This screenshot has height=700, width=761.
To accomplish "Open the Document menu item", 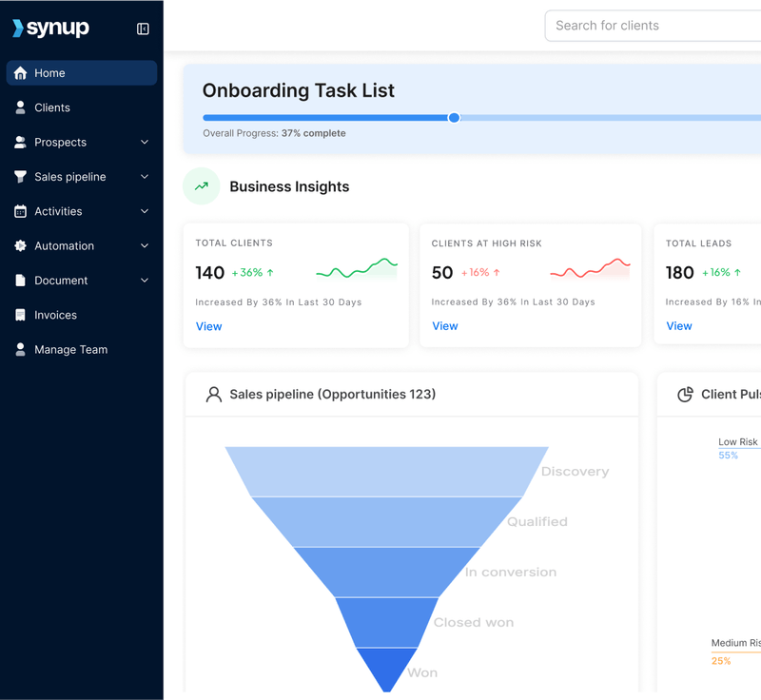I will 61,281.
